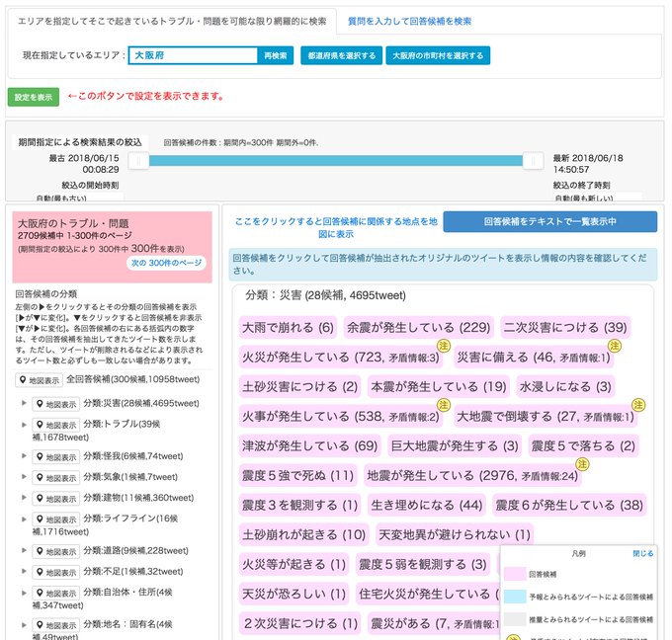This screenshot has height=640, width=672.
Task: Click answer candidate 生き埋めになる (44)
Action: (x=427, y=505)
